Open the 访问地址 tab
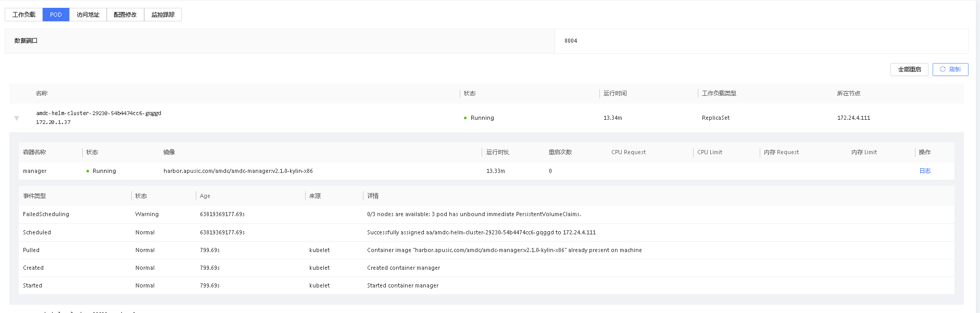Image resolution: width=980 pixels, height=313 pixels. [88, 15]
